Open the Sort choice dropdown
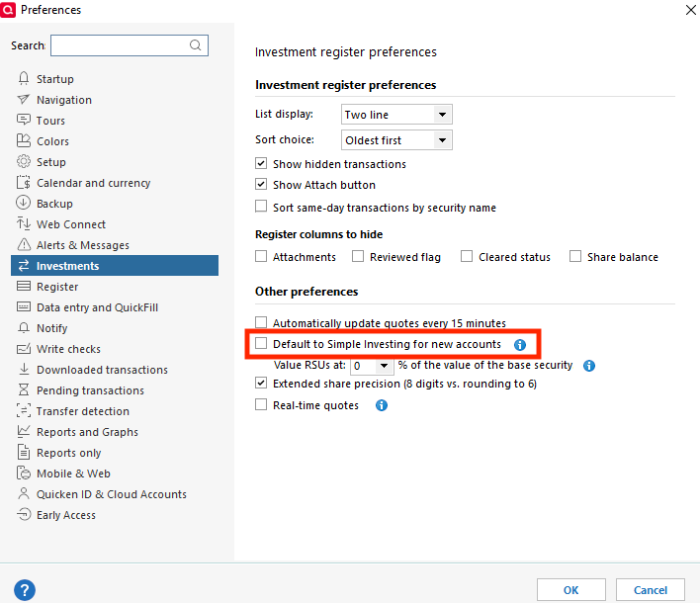 396,140
